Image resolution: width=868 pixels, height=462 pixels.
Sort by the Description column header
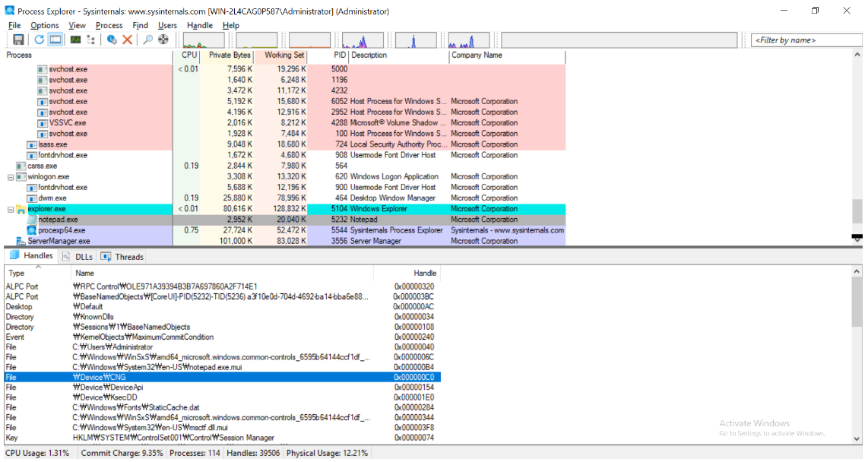(398, 55)
